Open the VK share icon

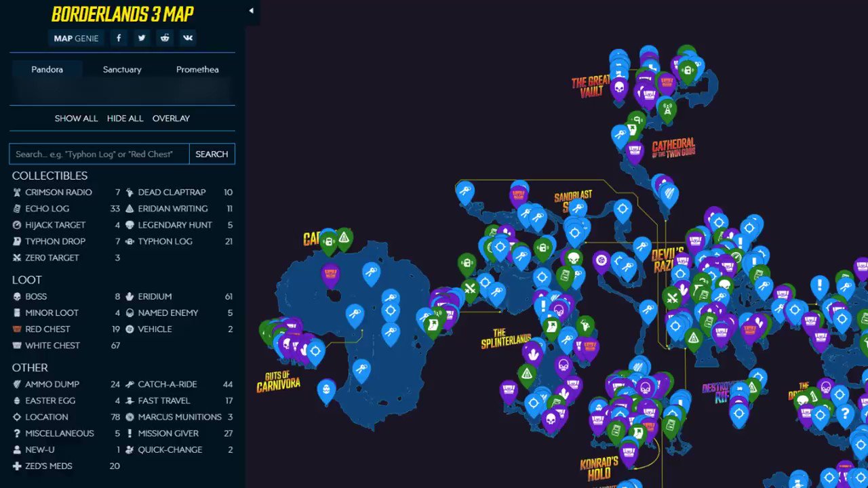[x=188, y=38]
